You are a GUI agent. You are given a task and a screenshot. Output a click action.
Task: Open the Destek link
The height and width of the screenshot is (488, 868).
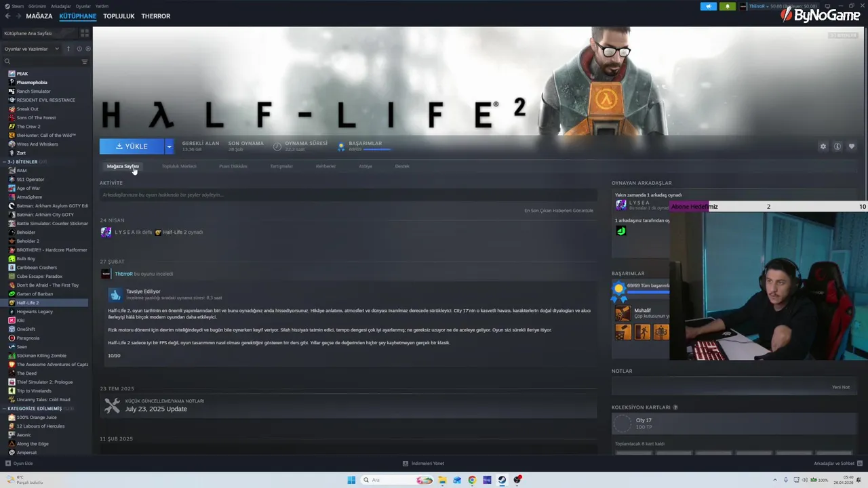402,166
